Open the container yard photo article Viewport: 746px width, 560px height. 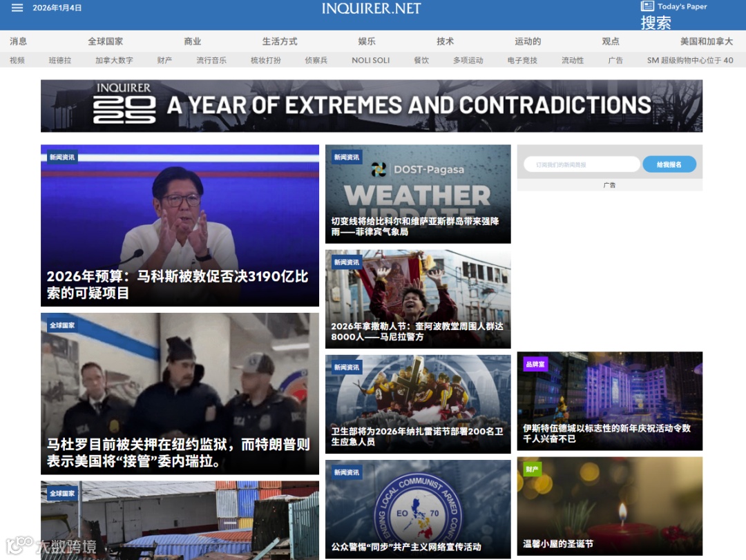point(180,520)
